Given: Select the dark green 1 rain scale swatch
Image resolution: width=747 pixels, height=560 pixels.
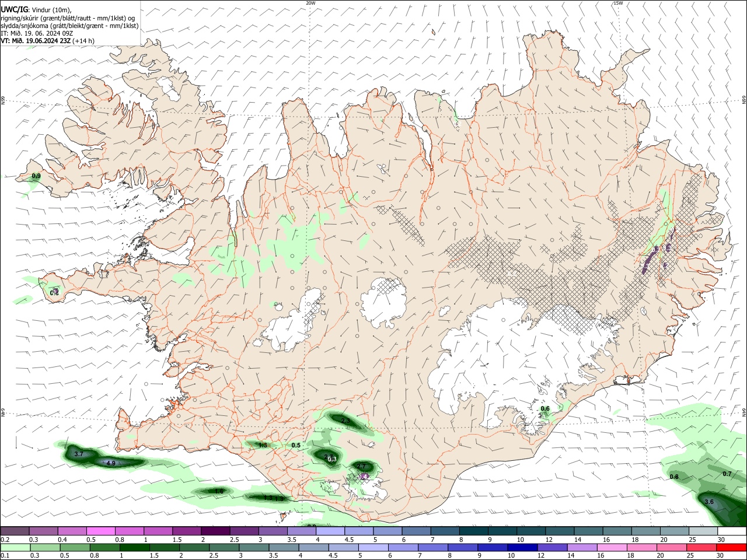Looking at the screenshot, I should click(x=134, y=548).
